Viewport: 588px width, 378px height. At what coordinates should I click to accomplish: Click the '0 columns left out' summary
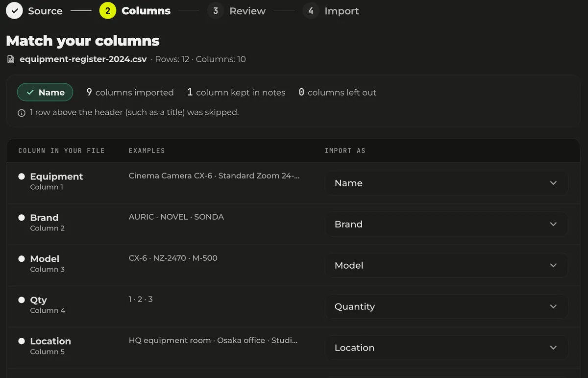pyautogui.click(x=338, y=92)
